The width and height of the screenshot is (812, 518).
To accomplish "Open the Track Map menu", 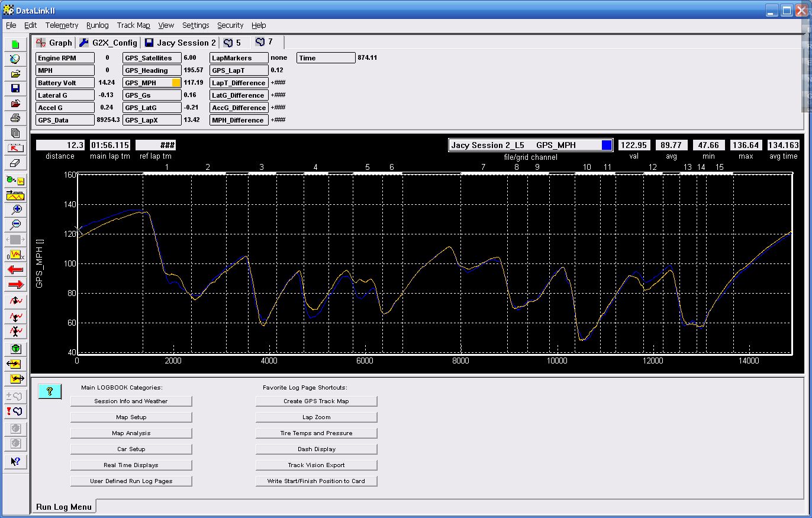I will (x=133, y=25).
